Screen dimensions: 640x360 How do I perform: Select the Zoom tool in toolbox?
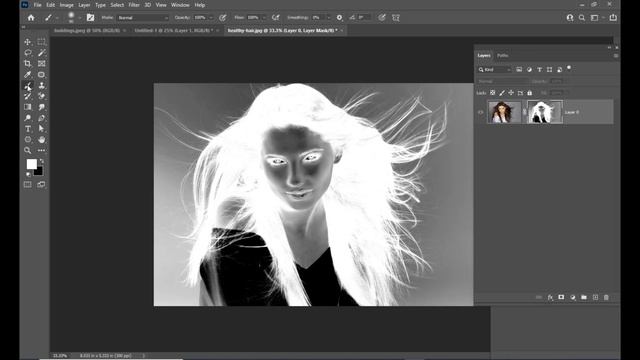tap(28, 151)
